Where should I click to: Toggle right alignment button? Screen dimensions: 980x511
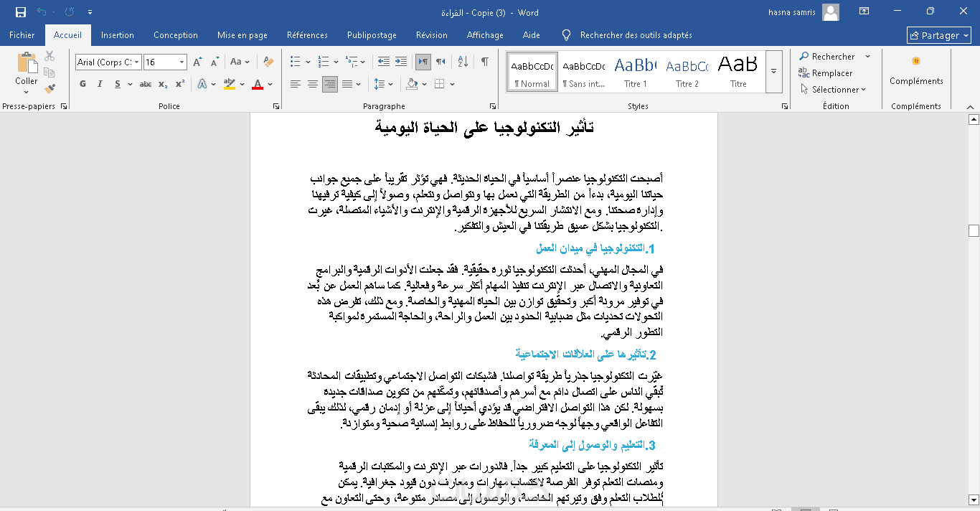click(x=330, y=84)
